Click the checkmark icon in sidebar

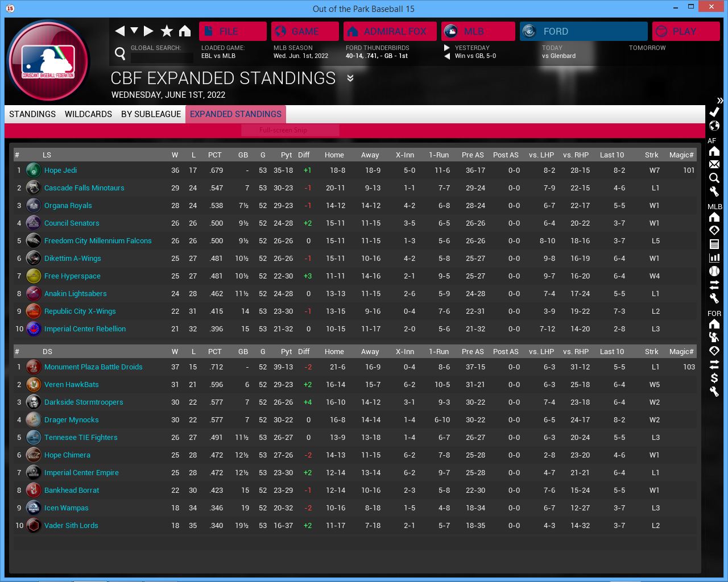click(x=714, y=112)
